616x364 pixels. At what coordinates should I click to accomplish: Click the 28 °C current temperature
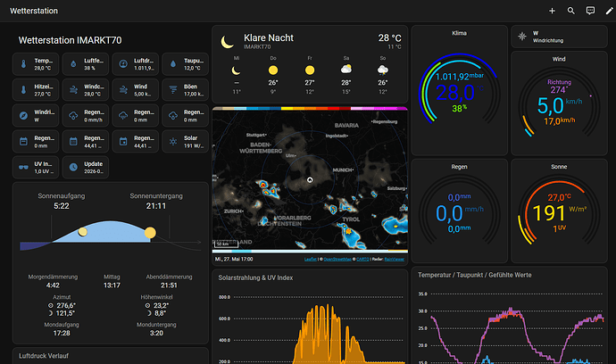[x=390, y=37]
